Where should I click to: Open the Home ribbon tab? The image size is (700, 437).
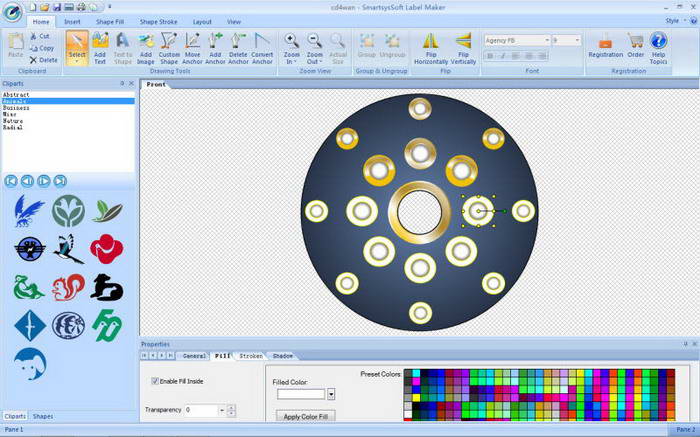coord(41,21)
